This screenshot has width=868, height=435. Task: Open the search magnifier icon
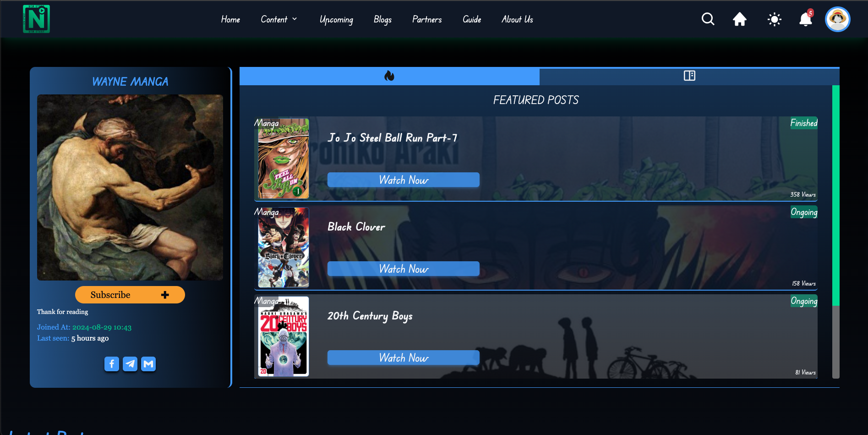coord(708,19)
